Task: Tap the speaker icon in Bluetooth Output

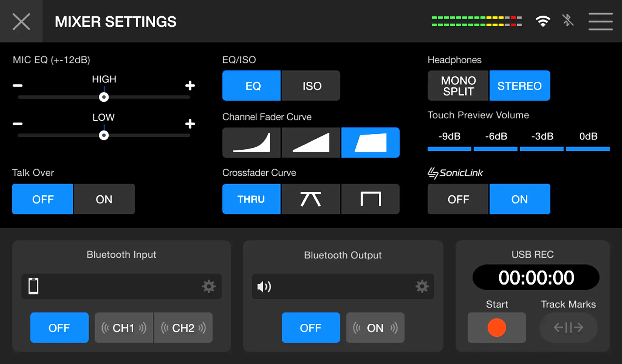Action: 264,286
